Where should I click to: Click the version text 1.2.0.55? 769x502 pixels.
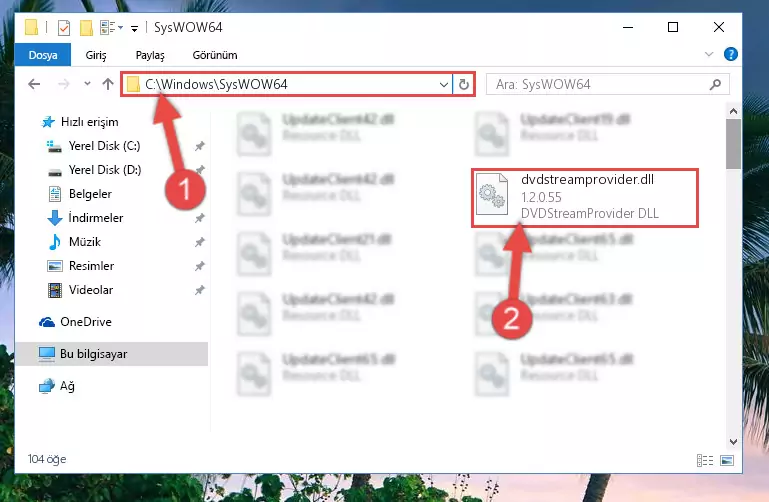pyautogui.click(x=541, y=197)
